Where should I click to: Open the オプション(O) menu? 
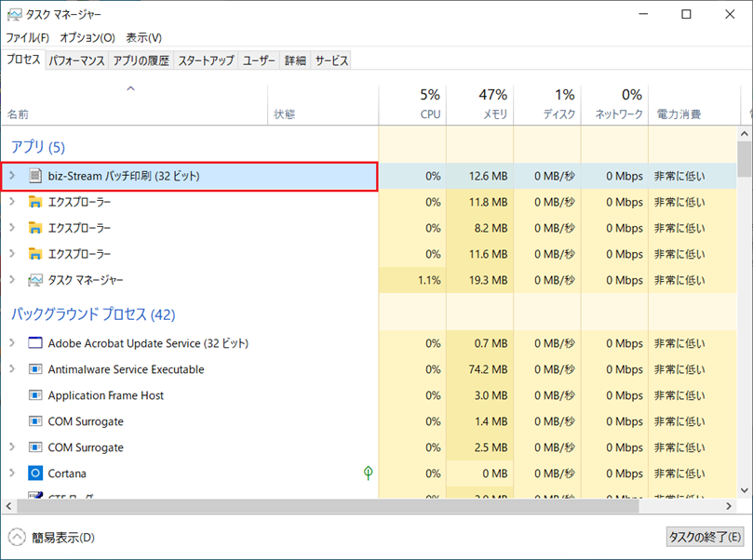pos(87,37)
